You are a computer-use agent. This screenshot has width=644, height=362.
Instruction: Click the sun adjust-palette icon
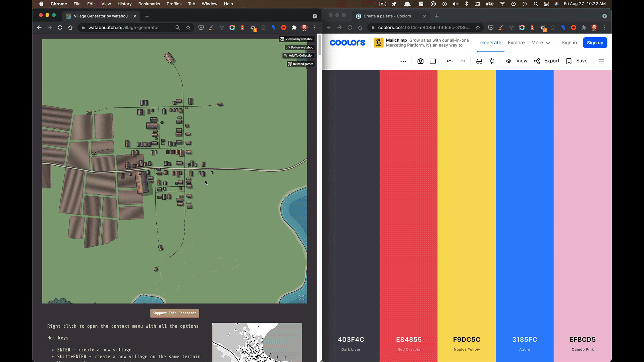coord(492,61)
